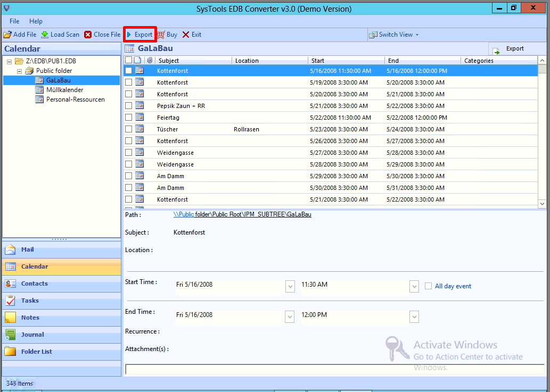This screenshot has width=550, height=392.
Task: Click calendar icon of Pepsik Zaun row
Action: 139,105
